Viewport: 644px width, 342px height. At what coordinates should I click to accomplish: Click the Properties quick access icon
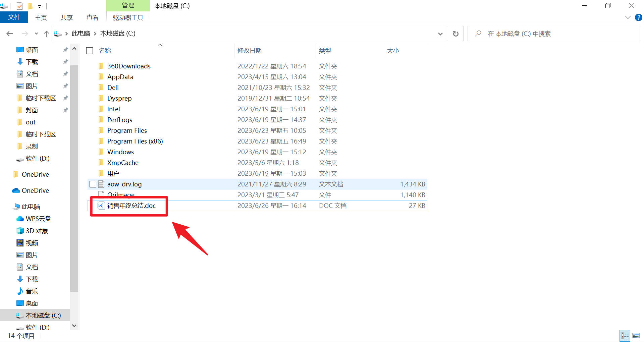(x=19, y=6)
